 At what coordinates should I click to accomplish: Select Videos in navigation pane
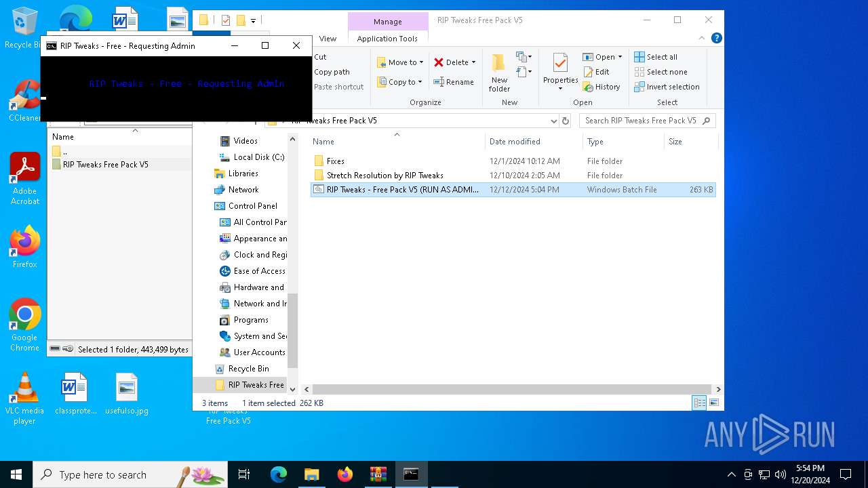tap(245, 141)
